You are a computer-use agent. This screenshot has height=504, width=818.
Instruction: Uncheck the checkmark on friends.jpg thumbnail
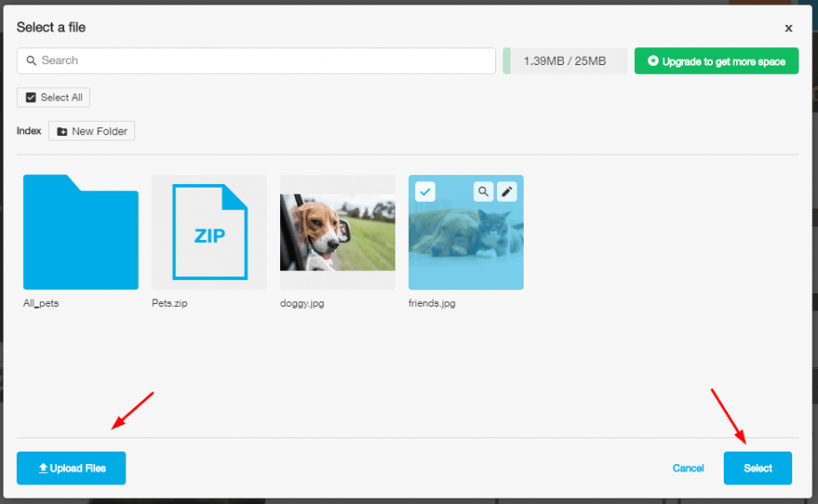pyautogui.click(x=425, y=191)
